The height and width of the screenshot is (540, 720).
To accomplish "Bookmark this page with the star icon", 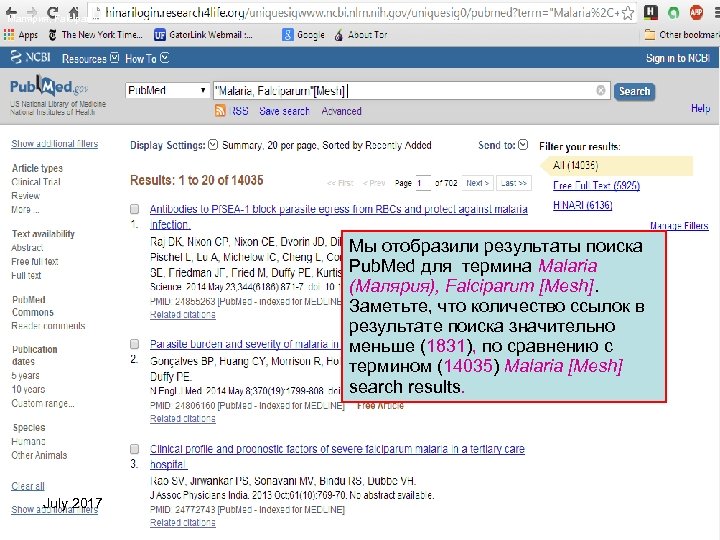I will point(627,13).
